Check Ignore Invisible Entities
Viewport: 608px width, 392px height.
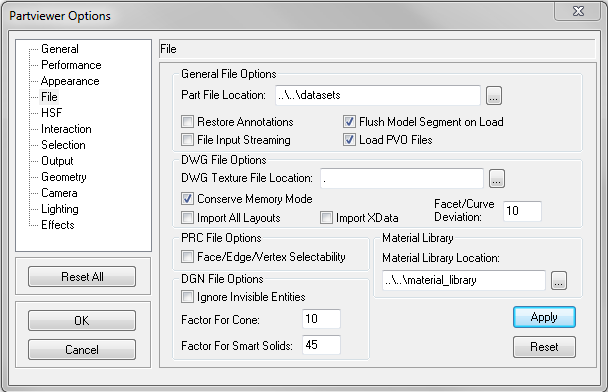point(187,297)
